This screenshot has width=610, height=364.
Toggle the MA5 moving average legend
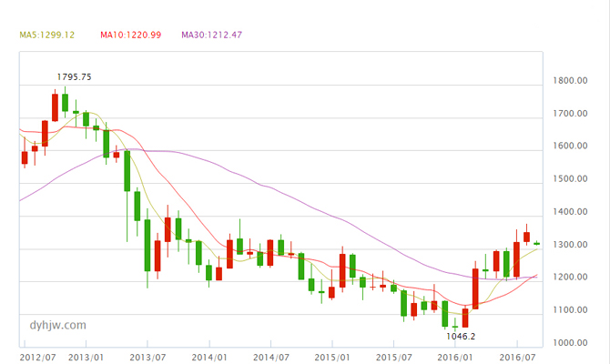[x=46, y=35]
